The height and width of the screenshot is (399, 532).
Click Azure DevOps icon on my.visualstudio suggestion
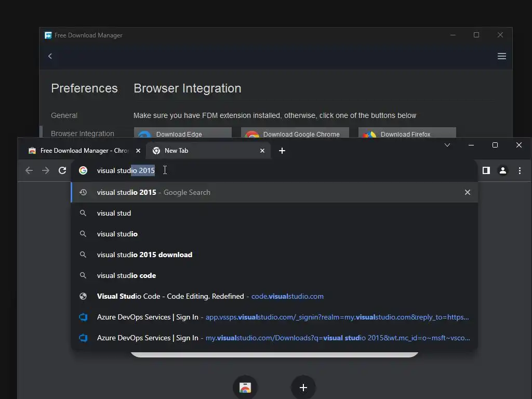click(83, 338)
